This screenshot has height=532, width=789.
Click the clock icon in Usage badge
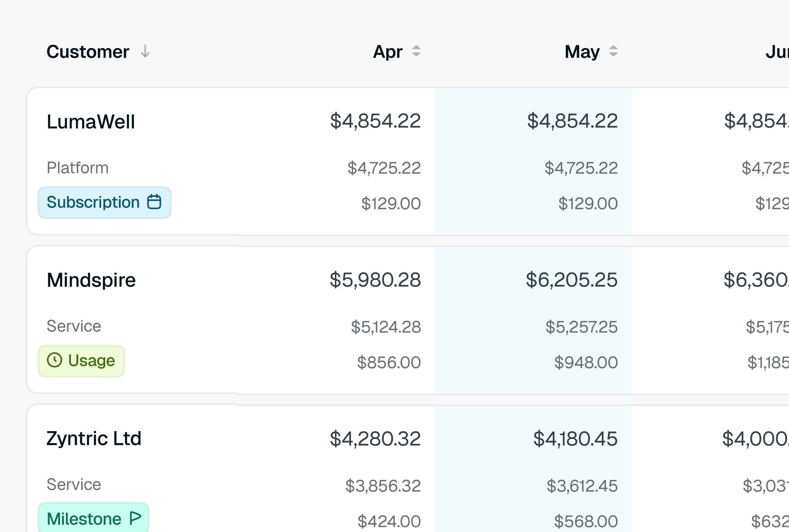click(x=55, y=360)
